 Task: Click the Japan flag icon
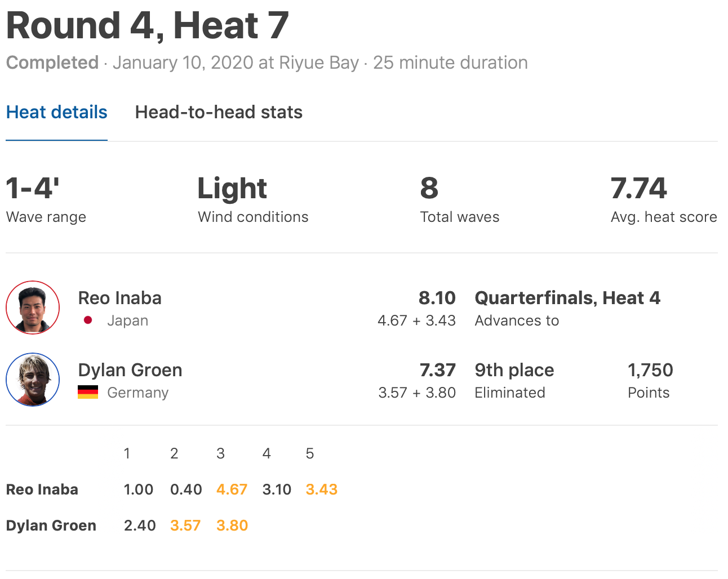(x=88, y=320)
